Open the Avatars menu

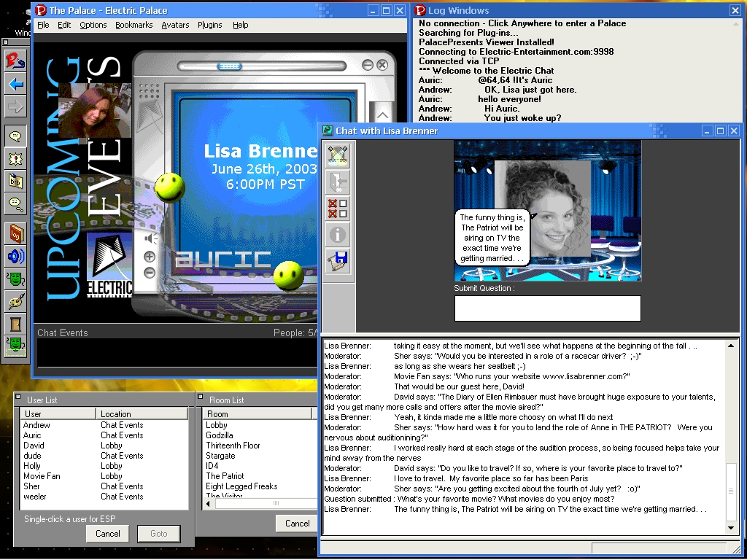coord(175,25)
